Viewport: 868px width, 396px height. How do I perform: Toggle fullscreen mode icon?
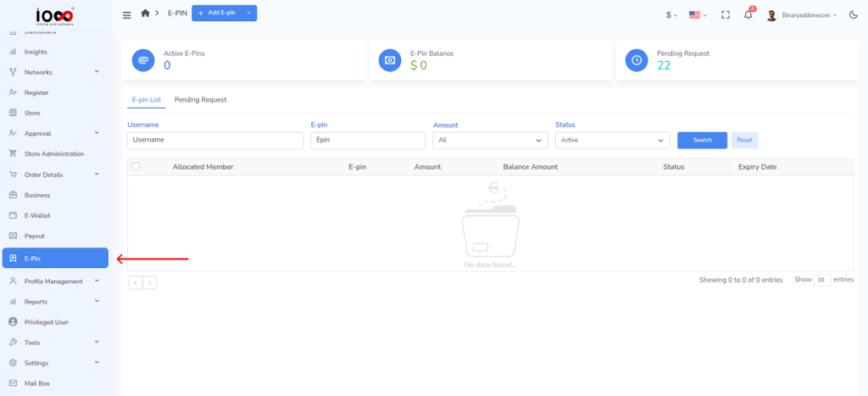[725, 14]
